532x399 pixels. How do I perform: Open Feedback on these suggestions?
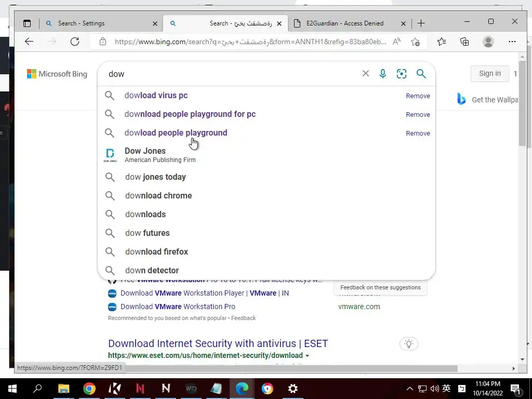[380, 287]
